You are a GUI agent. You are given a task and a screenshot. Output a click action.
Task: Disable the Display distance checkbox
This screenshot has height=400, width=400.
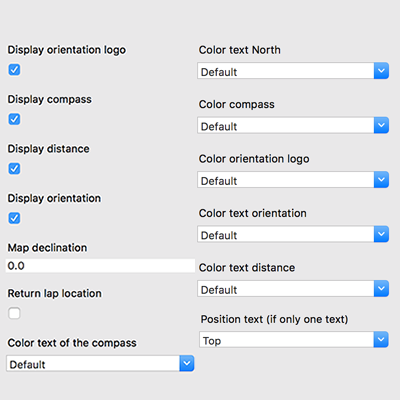point(14,169)
